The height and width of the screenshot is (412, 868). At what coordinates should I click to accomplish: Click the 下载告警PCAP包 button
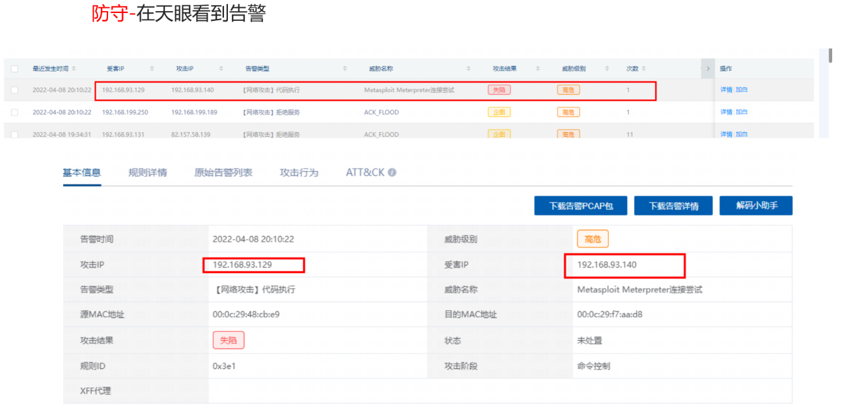click(x=581, y=206)
